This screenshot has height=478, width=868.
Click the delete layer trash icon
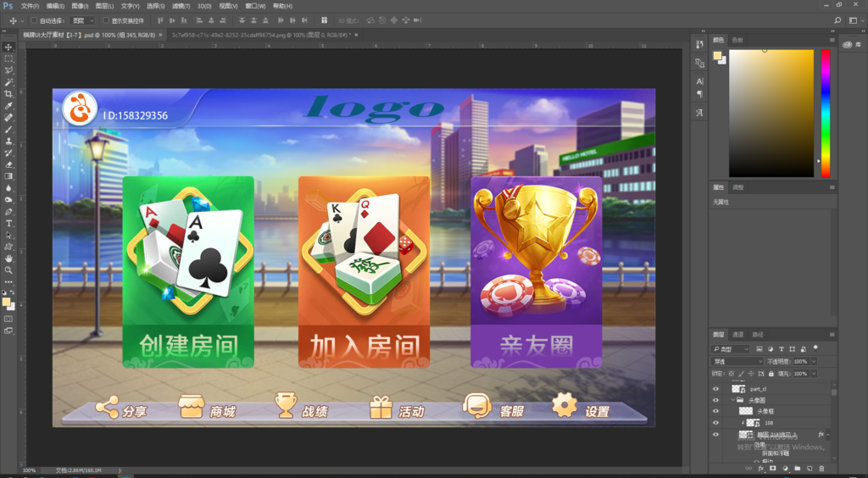(821, 468)
